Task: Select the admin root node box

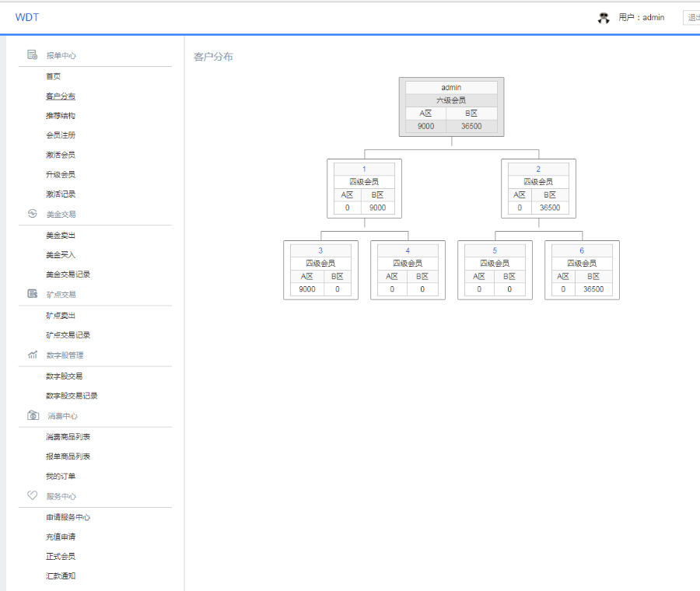Action: coord(451,107)
